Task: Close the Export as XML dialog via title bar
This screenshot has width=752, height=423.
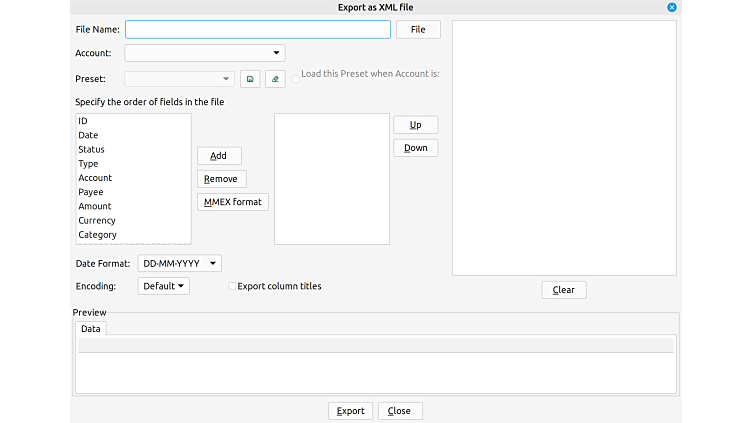Action: click(672, 7)
